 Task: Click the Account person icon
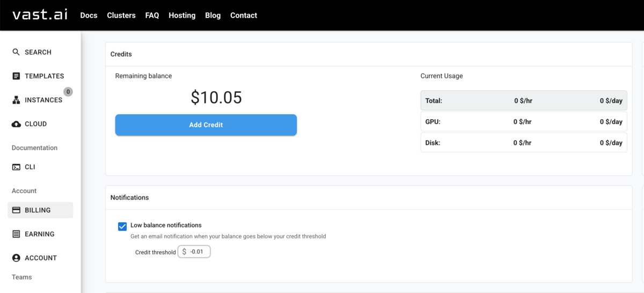click(x=16, y=258)
